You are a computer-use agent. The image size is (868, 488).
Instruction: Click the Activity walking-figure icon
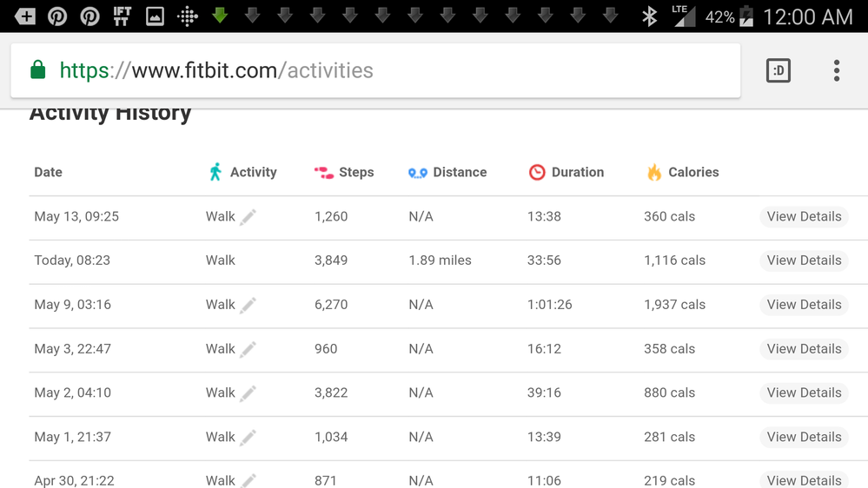(x=215, y=172)
